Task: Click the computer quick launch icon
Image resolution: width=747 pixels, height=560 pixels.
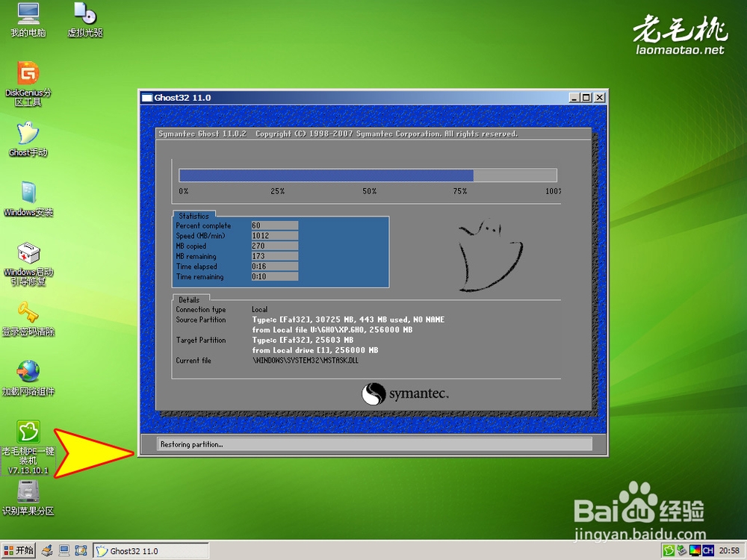Action: point(63,551)
